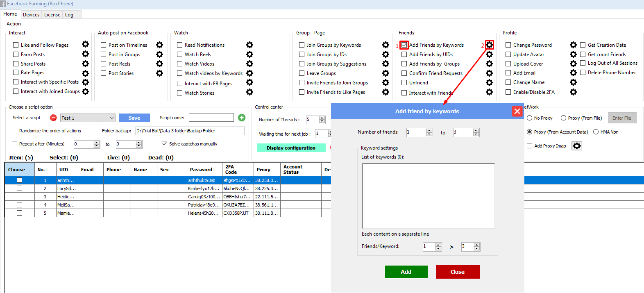Open settings gear for Unfriend
The width and height of the screenshot is (644, 293).
(489, 82)
